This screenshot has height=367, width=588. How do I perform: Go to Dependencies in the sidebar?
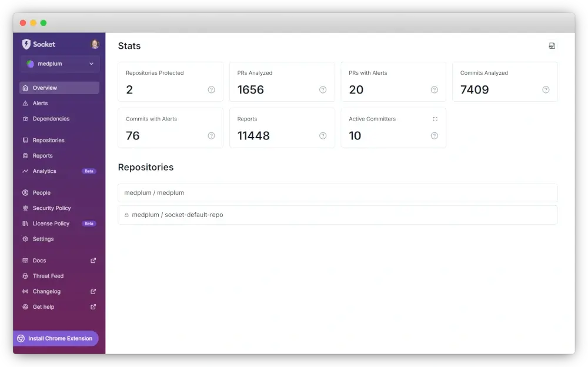click(59, 119)
